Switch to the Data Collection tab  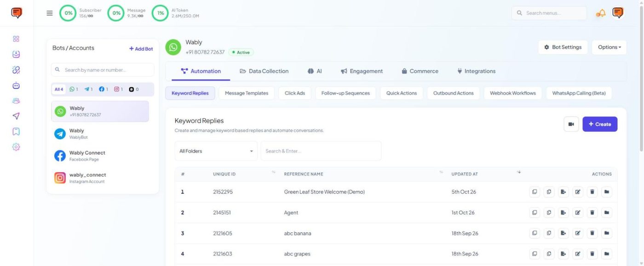point(264,71)
